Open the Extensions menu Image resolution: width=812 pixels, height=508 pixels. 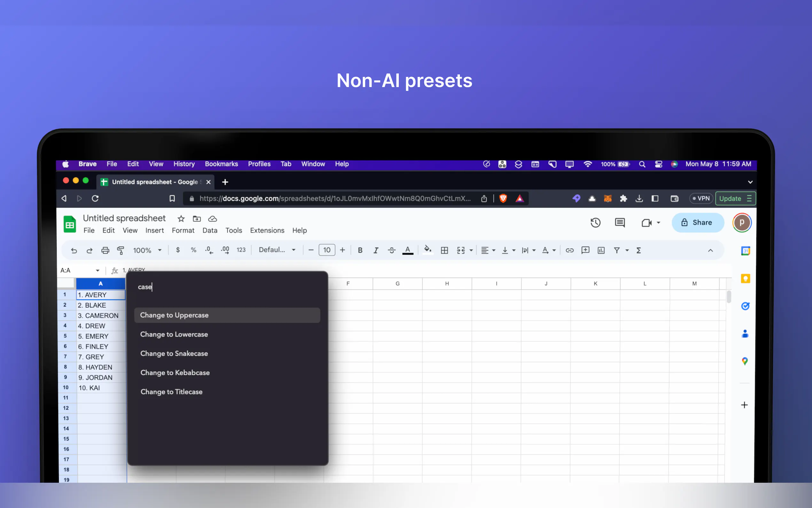[267, 230]
